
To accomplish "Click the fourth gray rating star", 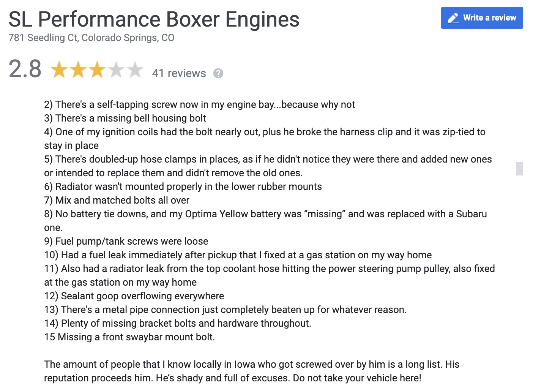I will [x=117, y=70].
